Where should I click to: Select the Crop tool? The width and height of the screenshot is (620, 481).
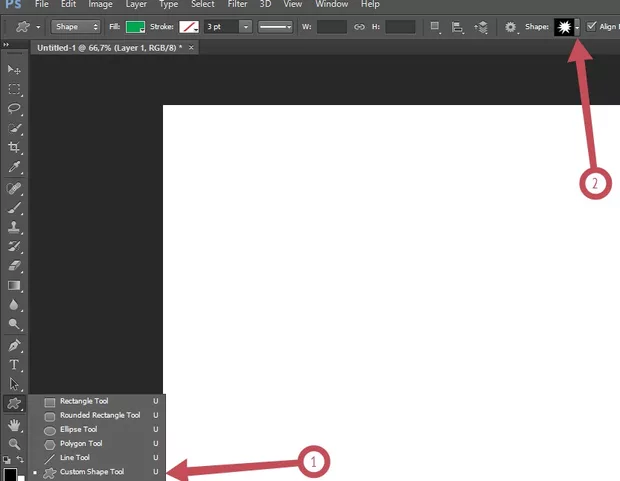click(15, 147)
